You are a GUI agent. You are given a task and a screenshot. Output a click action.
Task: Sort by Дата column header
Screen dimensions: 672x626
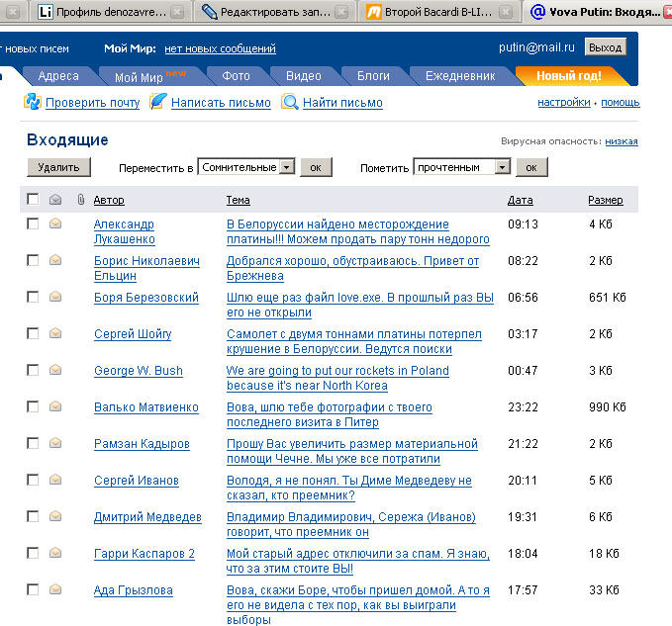[521, 200]
